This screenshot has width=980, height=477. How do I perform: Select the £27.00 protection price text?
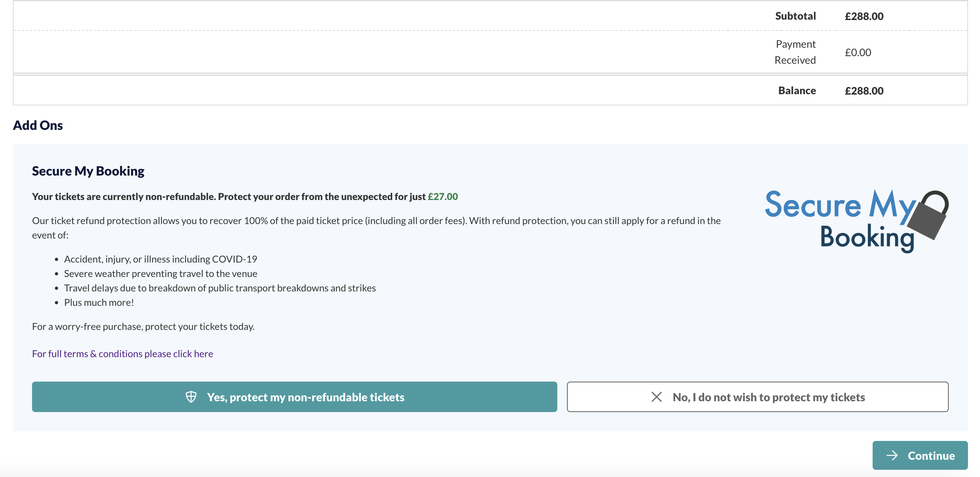pyautogui.click(x=443, y=196)
